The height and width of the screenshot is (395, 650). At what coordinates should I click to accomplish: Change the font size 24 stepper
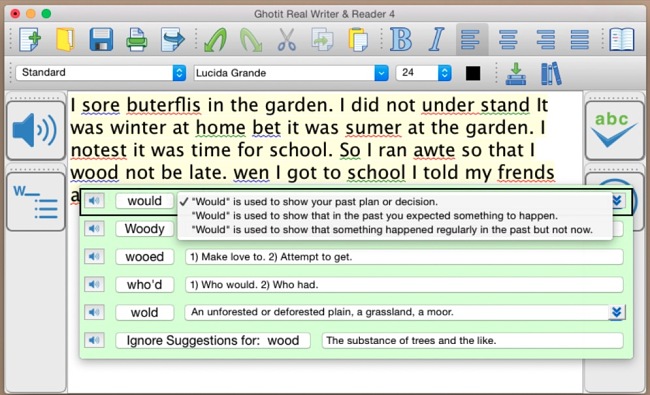(444, 73)
